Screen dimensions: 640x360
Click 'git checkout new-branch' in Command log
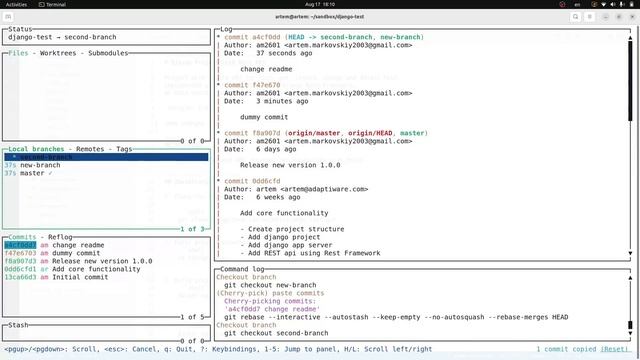click(x=270, y=285)
